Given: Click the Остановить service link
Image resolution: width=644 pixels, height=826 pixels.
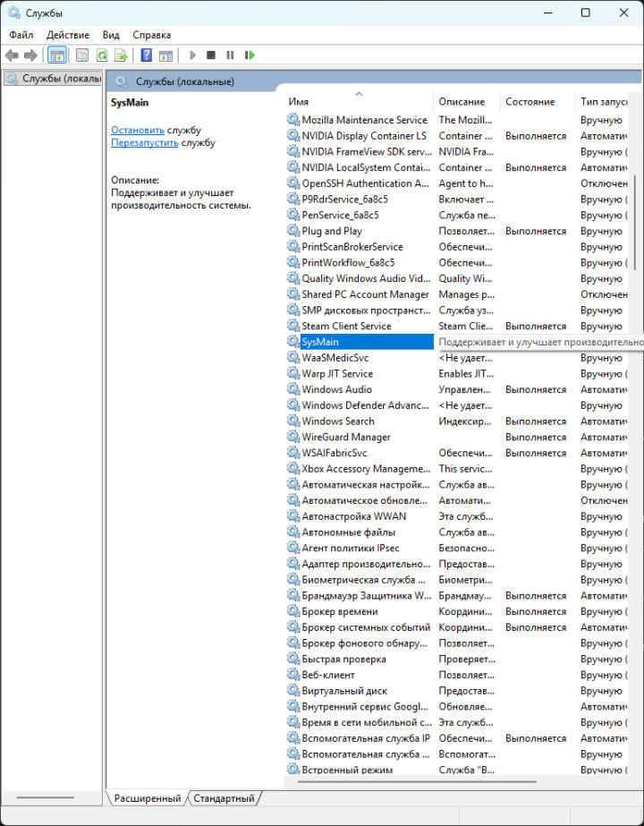Looking at the screenshot, I should click(137, 130).
